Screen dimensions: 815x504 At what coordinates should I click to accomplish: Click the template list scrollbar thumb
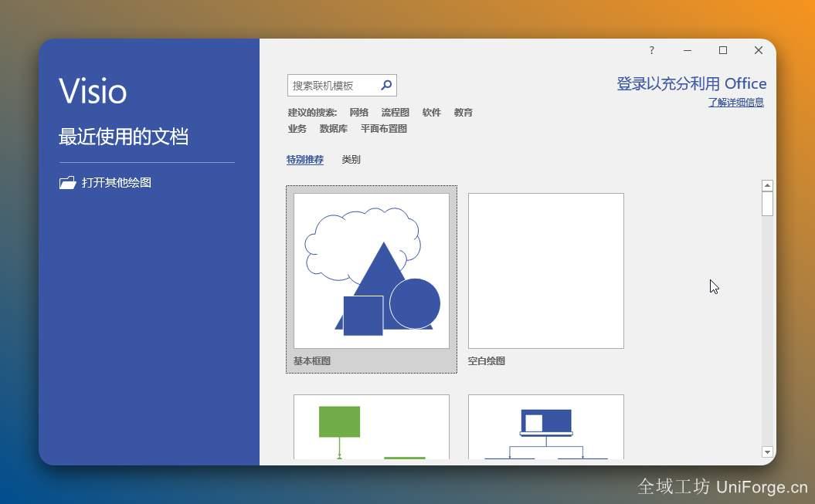(767, 204)
